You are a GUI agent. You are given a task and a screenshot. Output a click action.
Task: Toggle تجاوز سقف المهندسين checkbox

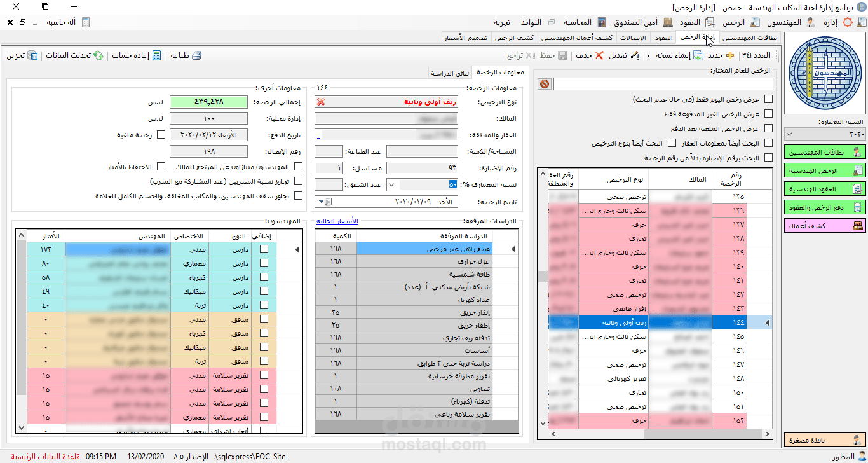[x=299, y=196]
